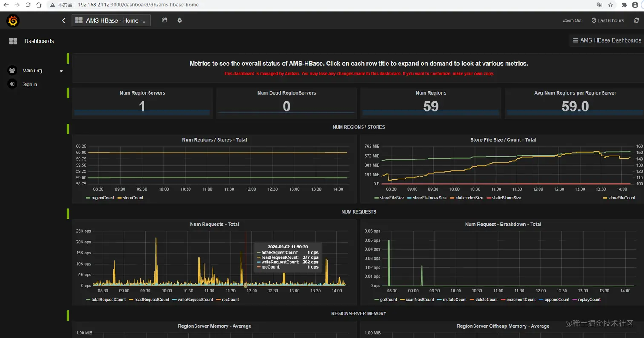Open the Store File Size / Count - Total title
The height and width of the screenshot is (338, 644).
[x=503, y=140]
